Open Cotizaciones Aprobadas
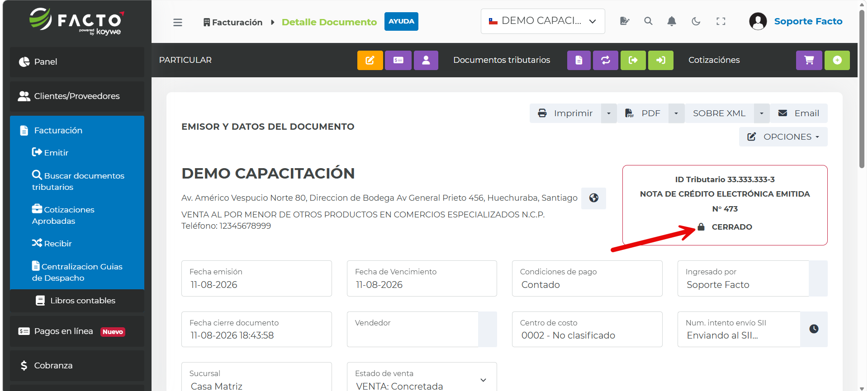The image size is (868, 391). [63, 215]
